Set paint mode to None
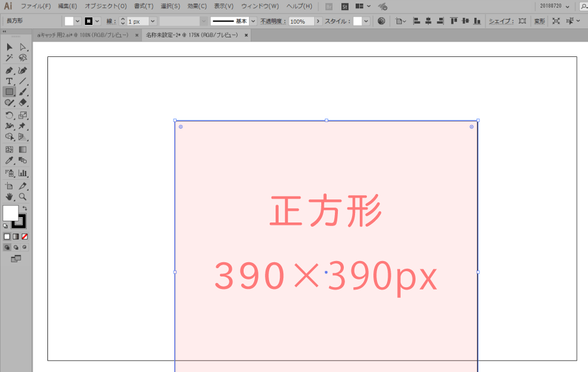 pyautogui.click(x=25, y=237)
